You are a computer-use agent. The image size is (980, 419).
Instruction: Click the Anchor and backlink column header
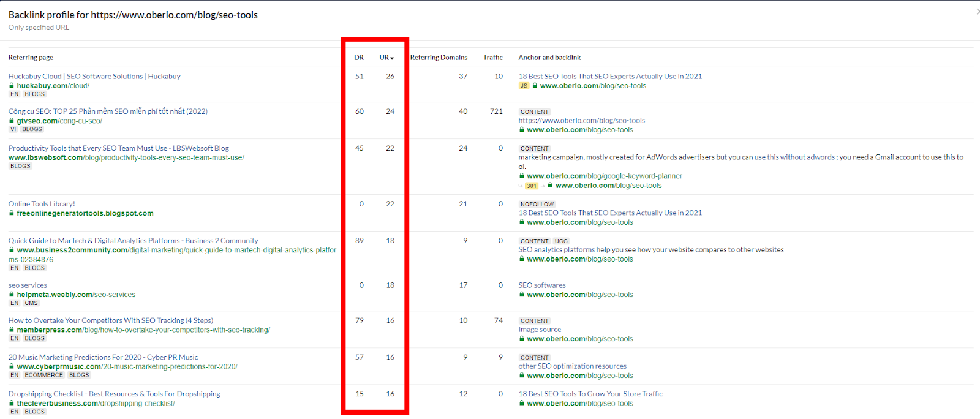coord(549,58)
